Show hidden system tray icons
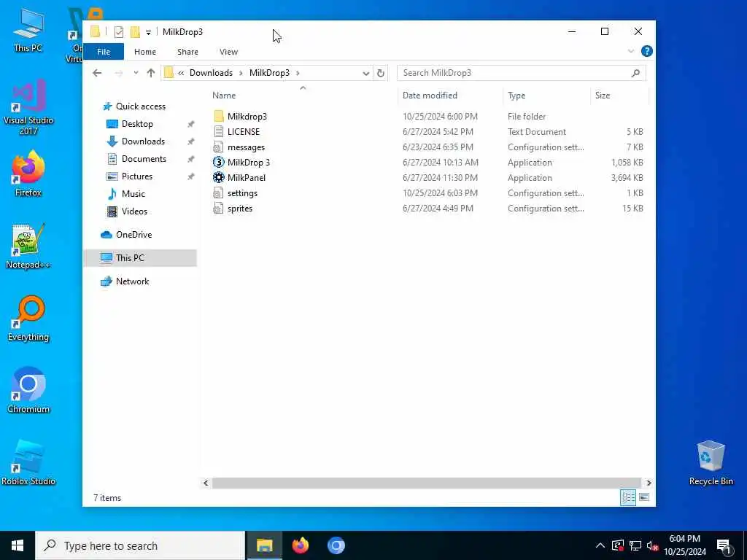The image size is (747, 560). point(600,545)
